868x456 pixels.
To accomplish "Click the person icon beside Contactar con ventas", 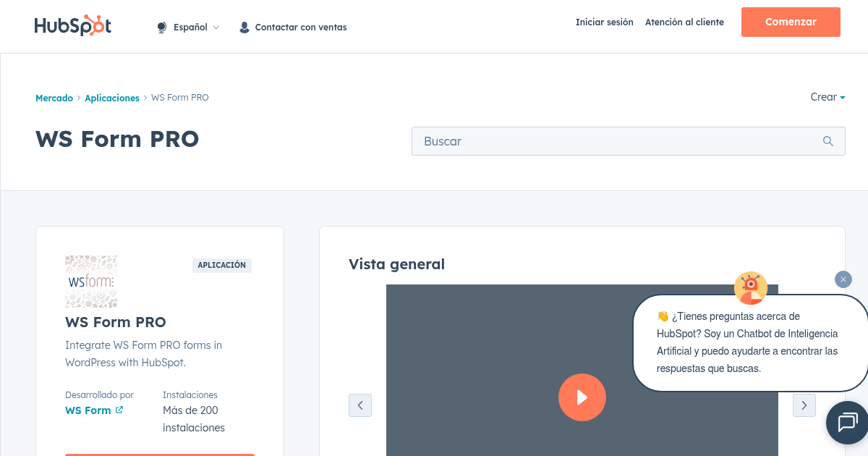I will 244,28.
